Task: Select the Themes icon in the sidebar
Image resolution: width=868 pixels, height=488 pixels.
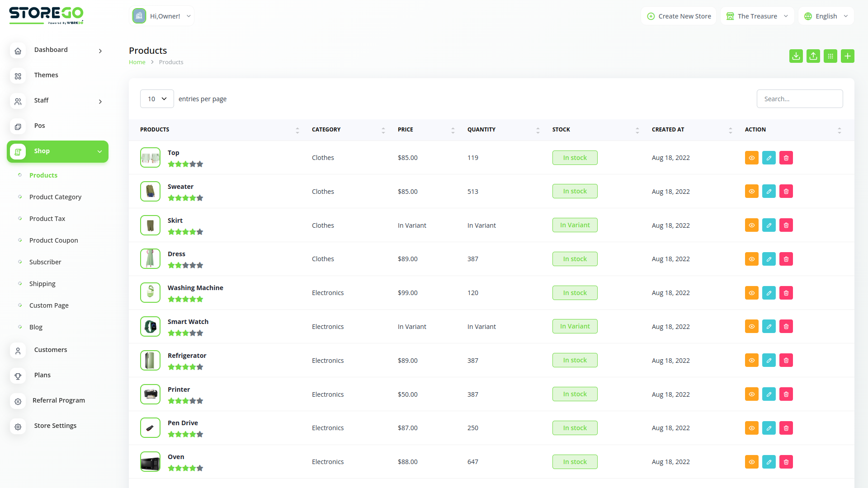Action: coord(18,76)
